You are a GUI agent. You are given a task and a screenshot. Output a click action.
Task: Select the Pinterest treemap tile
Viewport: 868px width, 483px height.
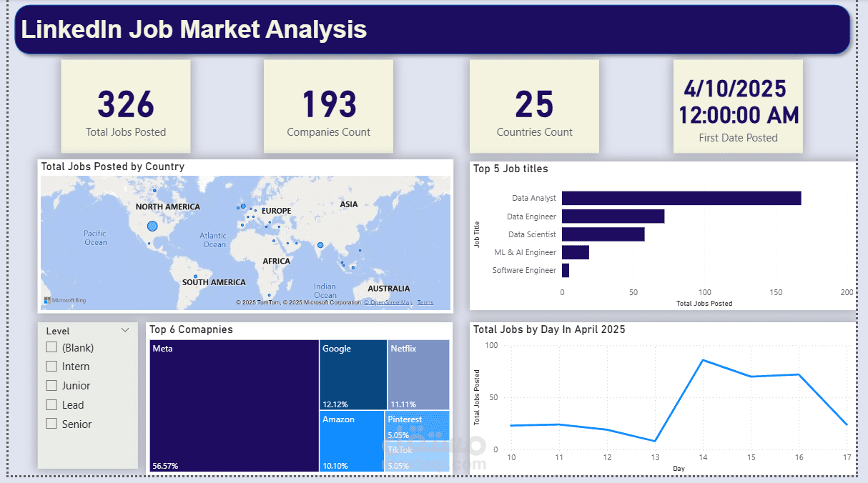[x=418, y=426]
